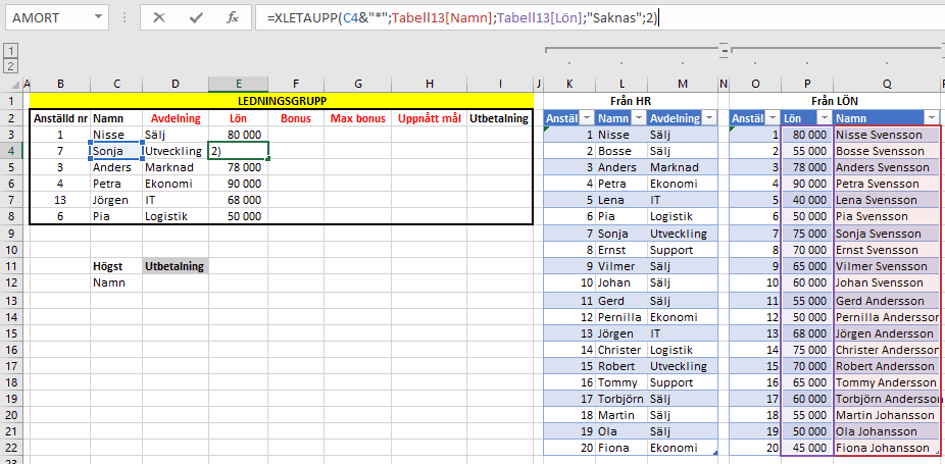Screen dimensions: 945x464
Task: Select column E header
Action: (238, 84)
